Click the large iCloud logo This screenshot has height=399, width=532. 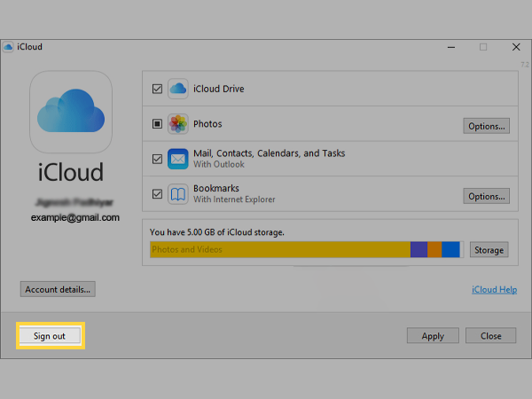tap(71, 112)
